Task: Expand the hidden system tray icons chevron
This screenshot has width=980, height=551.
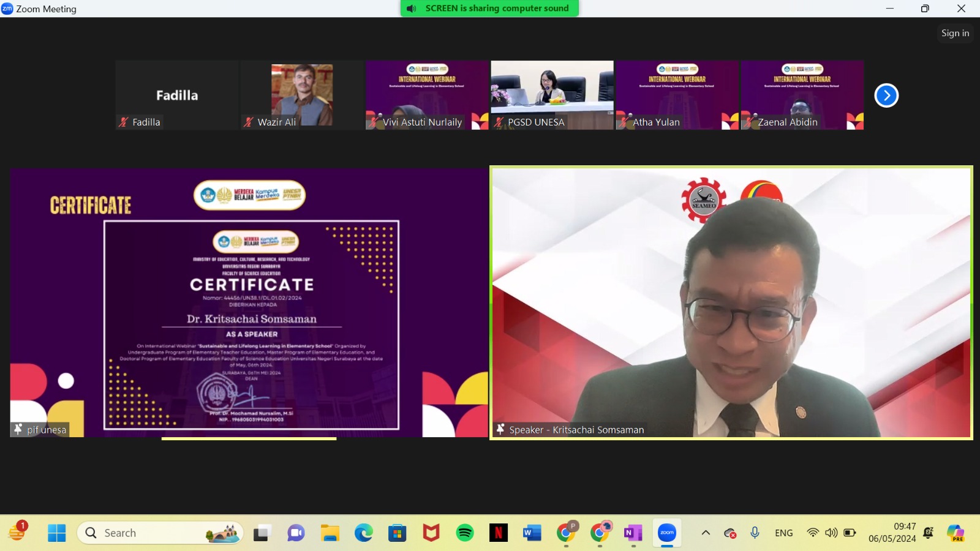Action: [x=706, y=533]
